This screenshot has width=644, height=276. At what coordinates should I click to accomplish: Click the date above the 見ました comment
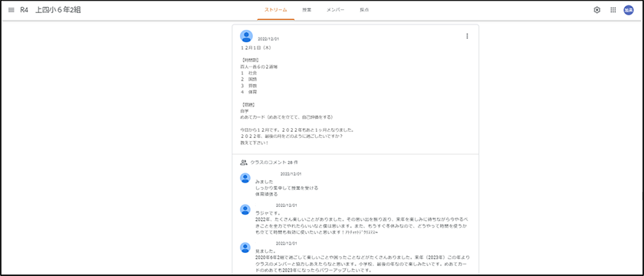pyautogui.click(x=286, y=243)
